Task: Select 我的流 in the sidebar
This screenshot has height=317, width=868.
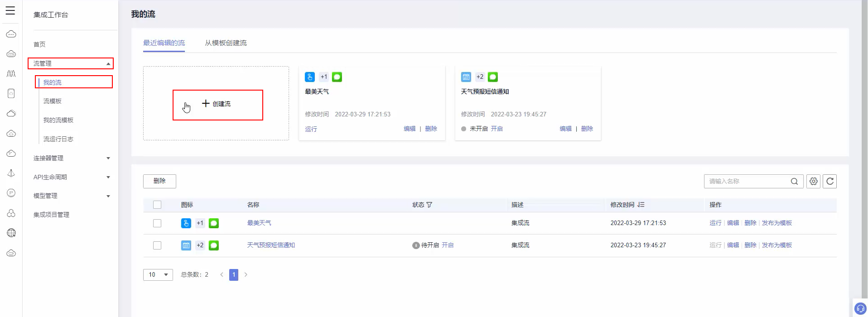Action: (x=53, y=82)
